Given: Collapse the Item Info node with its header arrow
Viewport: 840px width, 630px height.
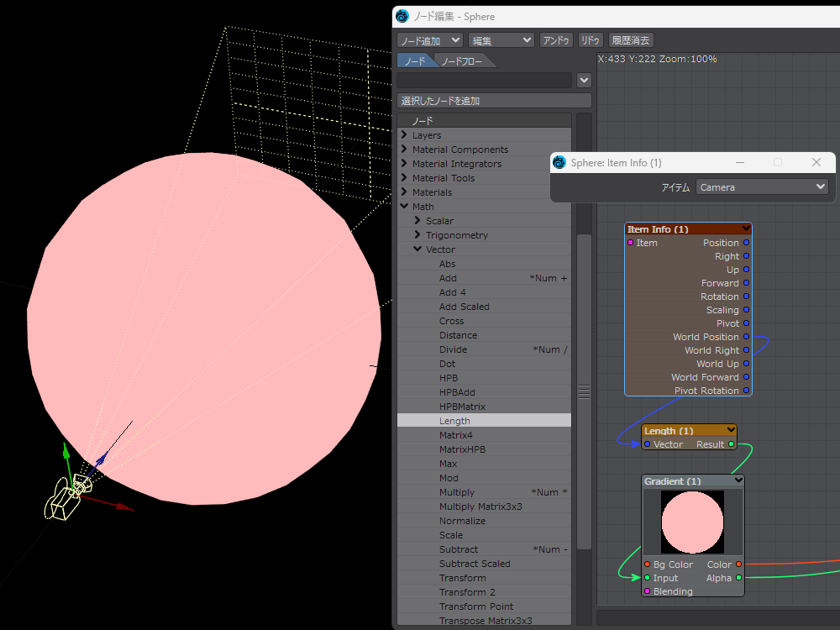Looking at the screenshot, I should tap(746, 228).
